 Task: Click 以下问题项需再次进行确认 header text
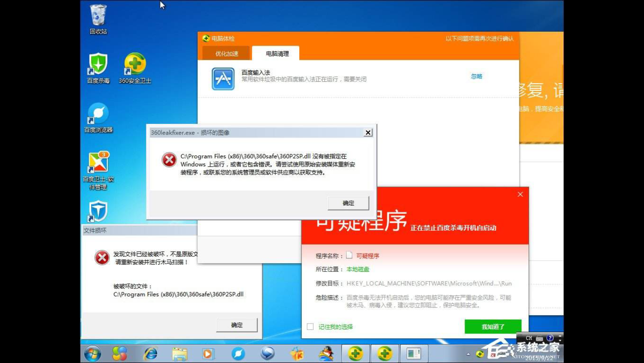tap(479, 39)
